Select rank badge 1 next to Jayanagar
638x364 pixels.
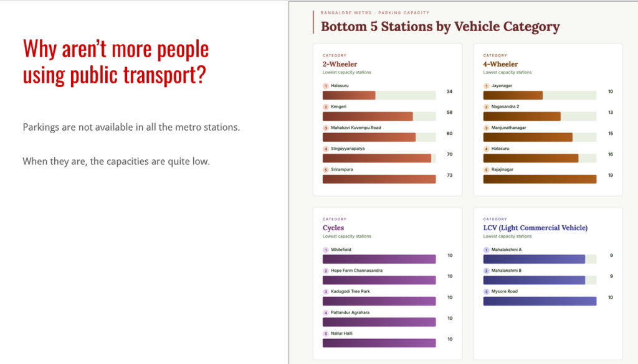(x=486, y=86)
